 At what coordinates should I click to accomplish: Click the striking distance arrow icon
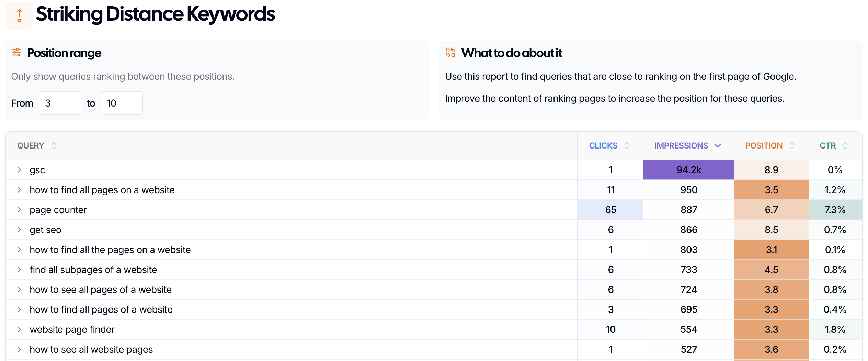point(19,16)
